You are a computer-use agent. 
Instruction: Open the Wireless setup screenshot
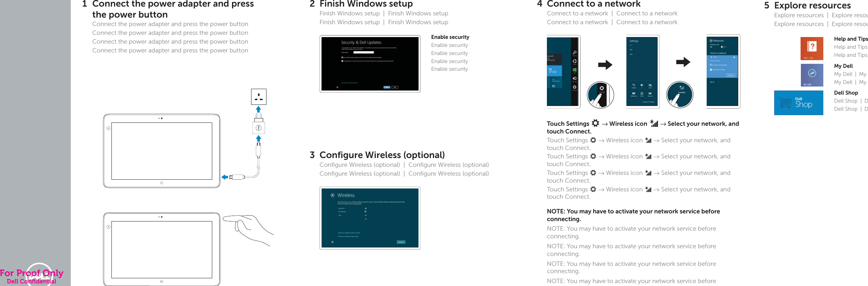(x=370, y=218)
